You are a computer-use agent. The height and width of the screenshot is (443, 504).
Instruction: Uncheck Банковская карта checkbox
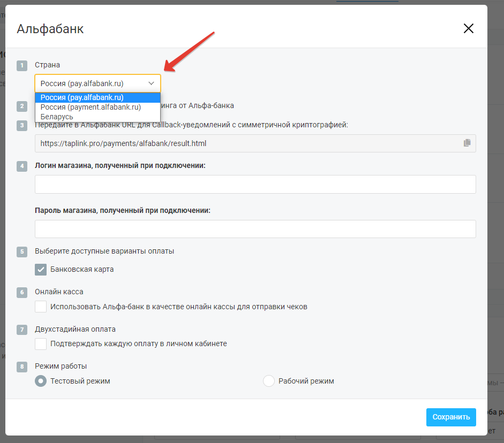click(x=41, y=269)
